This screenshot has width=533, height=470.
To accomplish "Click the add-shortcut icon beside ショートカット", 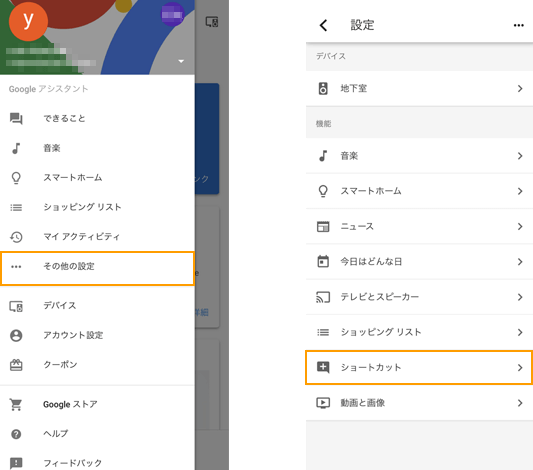I will point(323,368).
